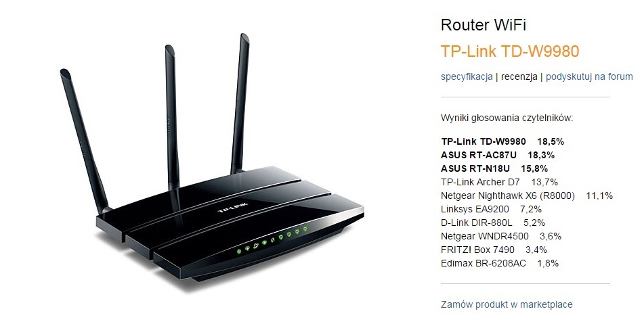Open the recenzja link
This screenshot has width=644, height=326.
click(x=519, y=76)
